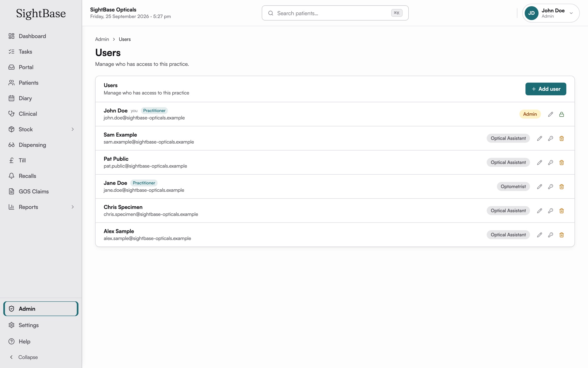Click the key icon for Alex Sample
This screenshot has height=368, width=588.
[x=550, y=235]
